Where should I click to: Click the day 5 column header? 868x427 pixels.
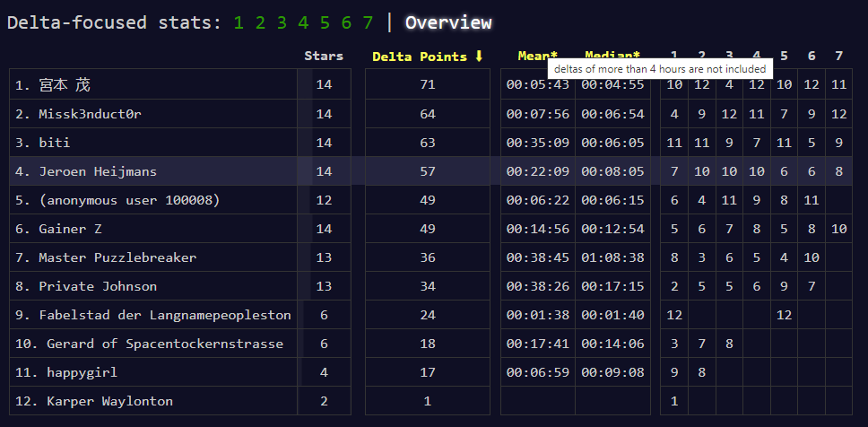784,56
